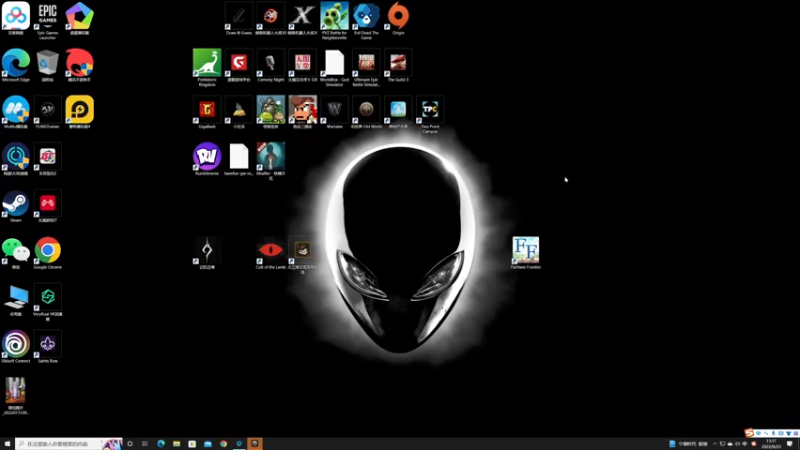
Task: Open the yellow LDPlayer emulator shortcut
Action: (80, 112)
